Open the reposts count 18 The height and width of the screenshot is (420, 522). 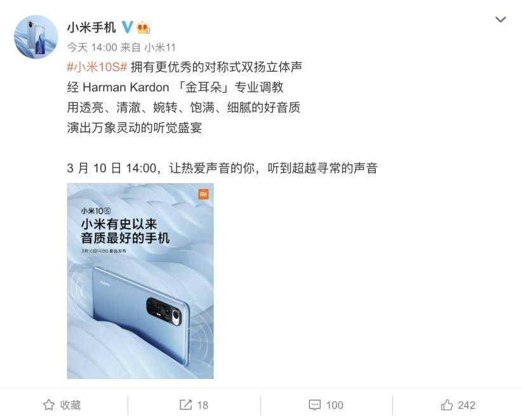pyautogui.click(x=203, y=405)
